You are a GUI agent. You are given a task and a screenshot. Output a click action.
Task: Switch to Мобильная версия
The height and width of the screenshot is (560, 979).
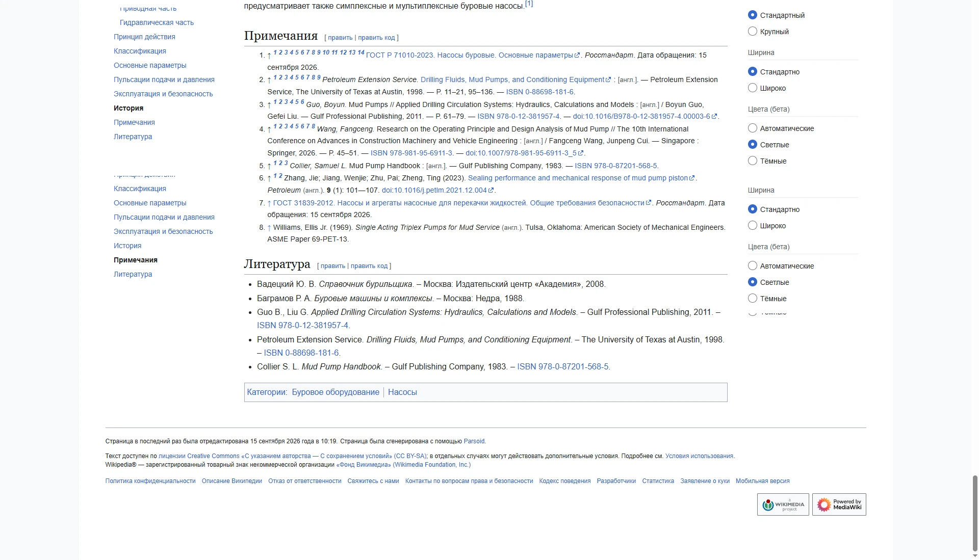tap(762, 481)
